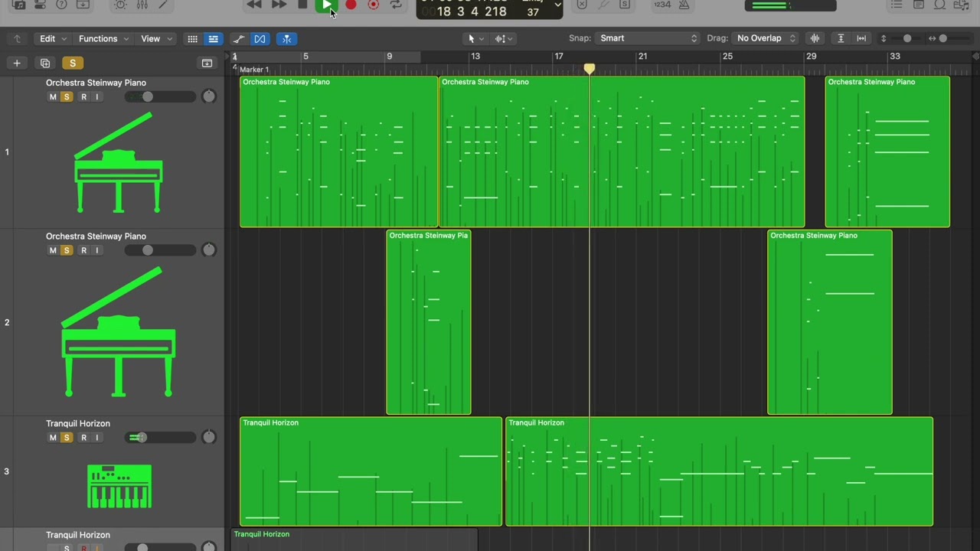The height and width of the screenshot is (551, 980).
Task: Start playback with the green Play button
Action: click(x=327, y=5)
